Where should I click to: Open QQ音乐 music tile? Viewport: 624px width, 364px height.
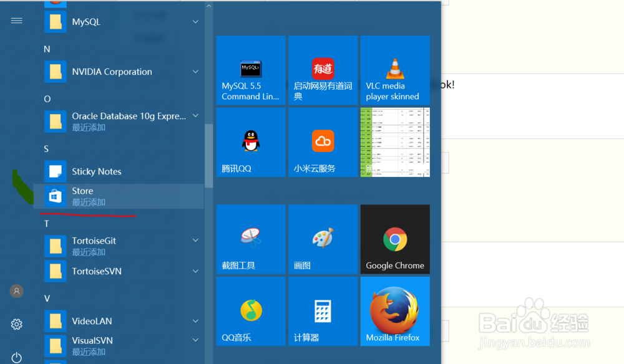point(250,310)
